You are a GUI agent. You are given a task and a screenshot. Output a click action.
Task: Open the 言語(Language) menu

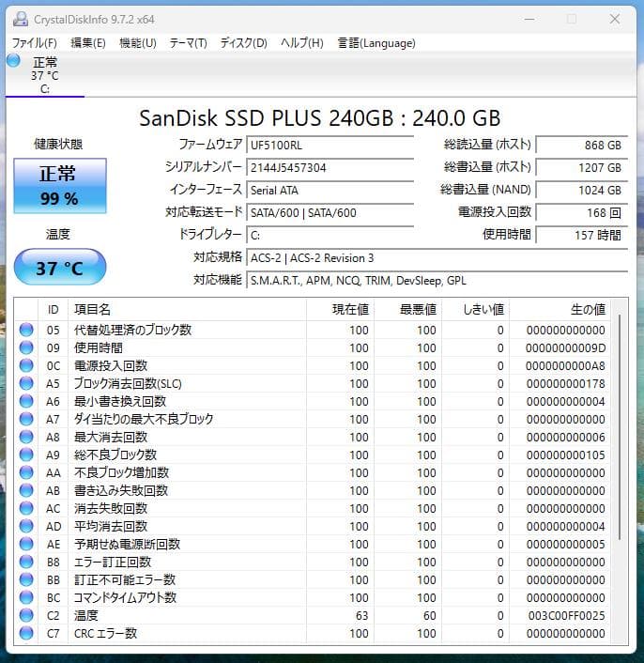coord(376,43)
